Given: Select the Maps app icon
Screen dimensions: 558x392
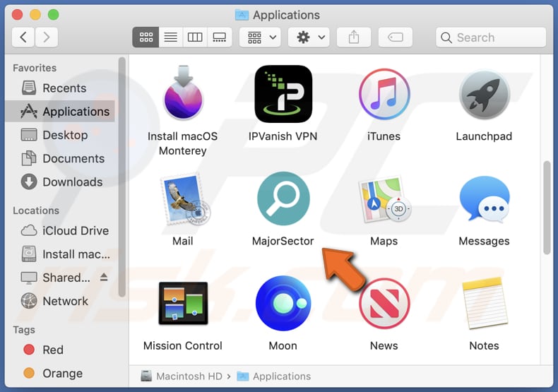Looking at the screenshot, I should tap(385, 199).
